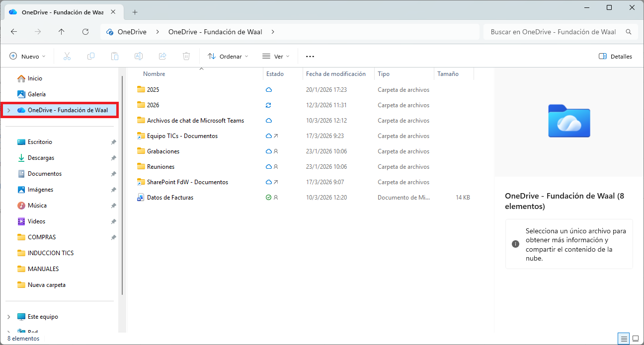Click the Share icon in the toolbar
This screenshot has width=644, height=345.
click(x=162, y=56)
